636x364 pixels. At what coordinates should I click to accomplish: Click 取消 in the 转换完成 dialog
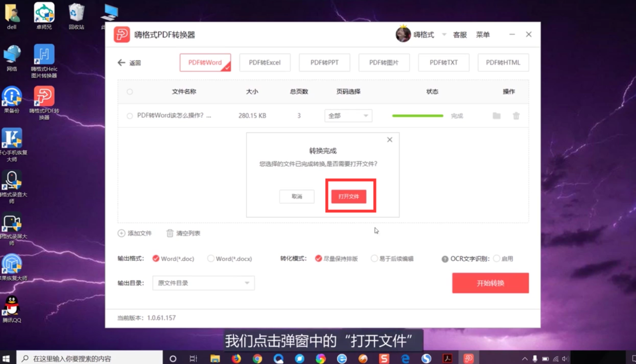click(x=297, y=196)
